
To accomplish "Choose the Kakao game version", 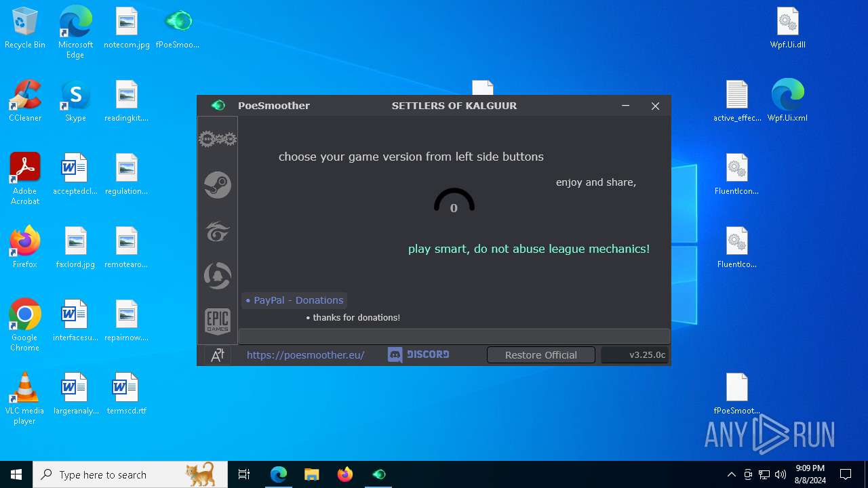I will tap(218, 276).
